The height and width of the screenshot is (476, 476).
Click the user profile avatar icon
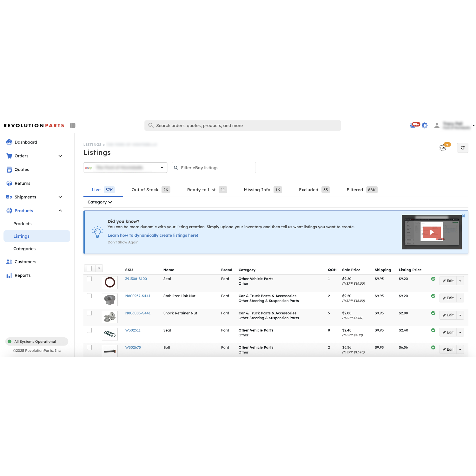[437, 125]
